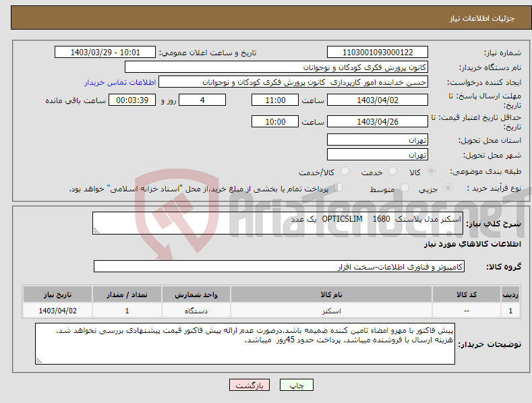Click the شماره نیاز label

[502, 53]
